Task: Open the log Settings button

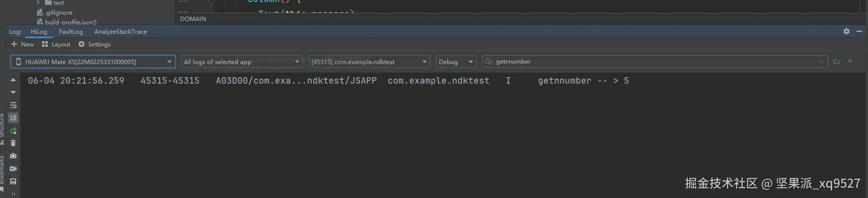Action: pos(95,44)
